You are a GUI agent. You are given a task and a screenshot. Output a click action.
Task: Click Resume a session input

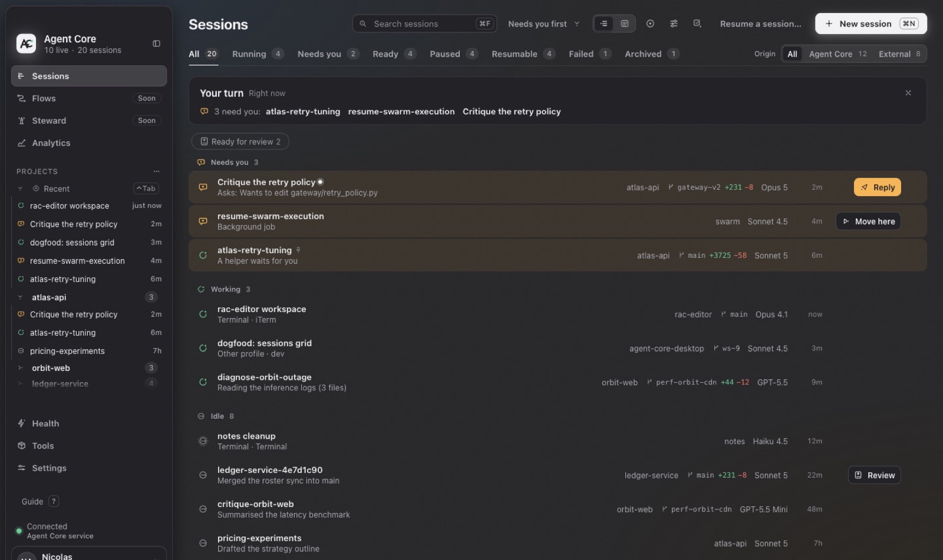pos(760,24)
